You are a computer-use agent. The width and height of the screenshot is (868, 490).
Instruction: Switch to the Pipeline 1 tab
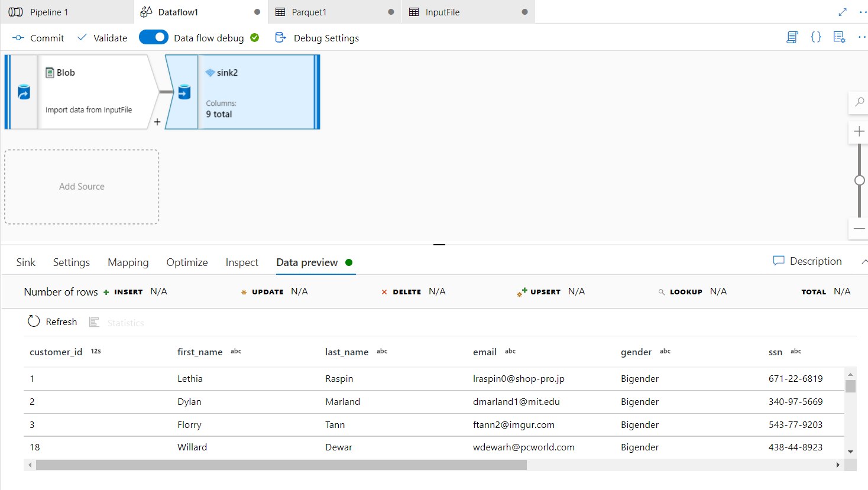(x=67, y=12)
